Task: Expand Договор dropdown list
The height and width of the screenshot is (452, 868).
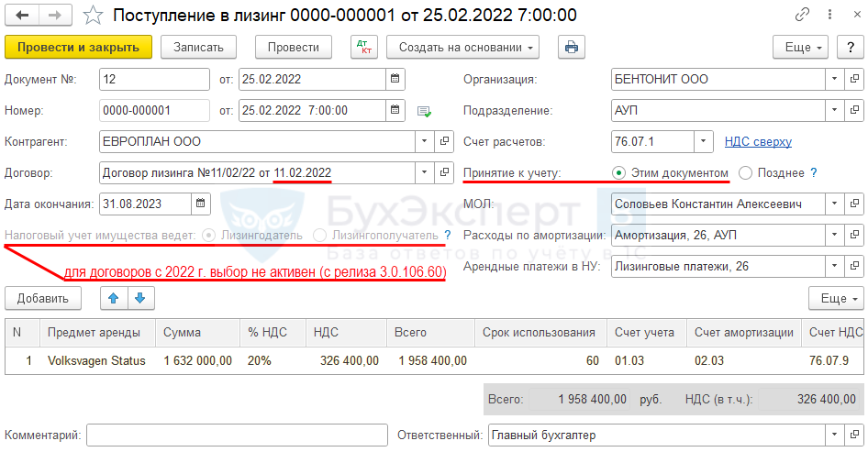Action: pyautogui.click(x=425, y=172)
